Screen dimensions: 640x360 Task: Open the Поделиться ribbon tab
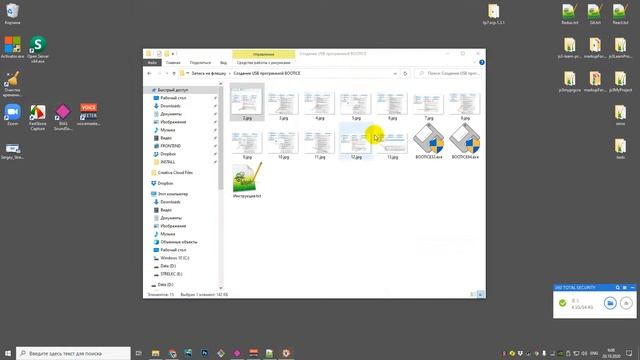200,62
